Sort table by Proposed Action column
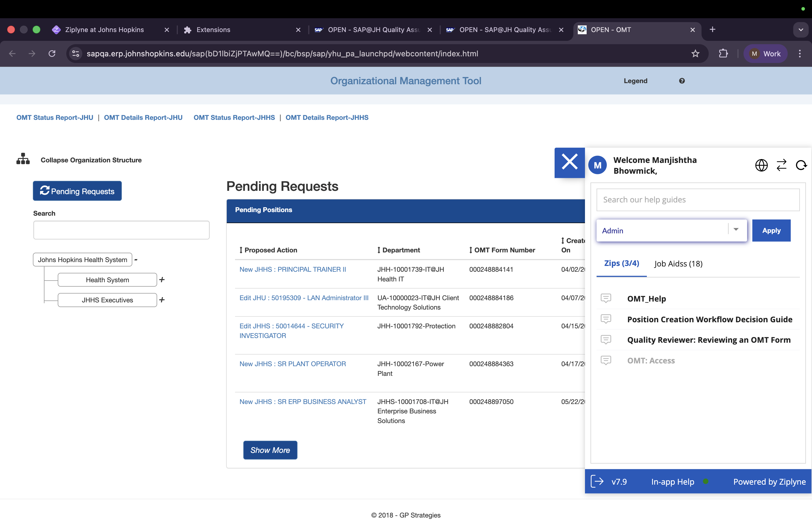The width and height of the screenshot is (812, 528). (268, 250)
